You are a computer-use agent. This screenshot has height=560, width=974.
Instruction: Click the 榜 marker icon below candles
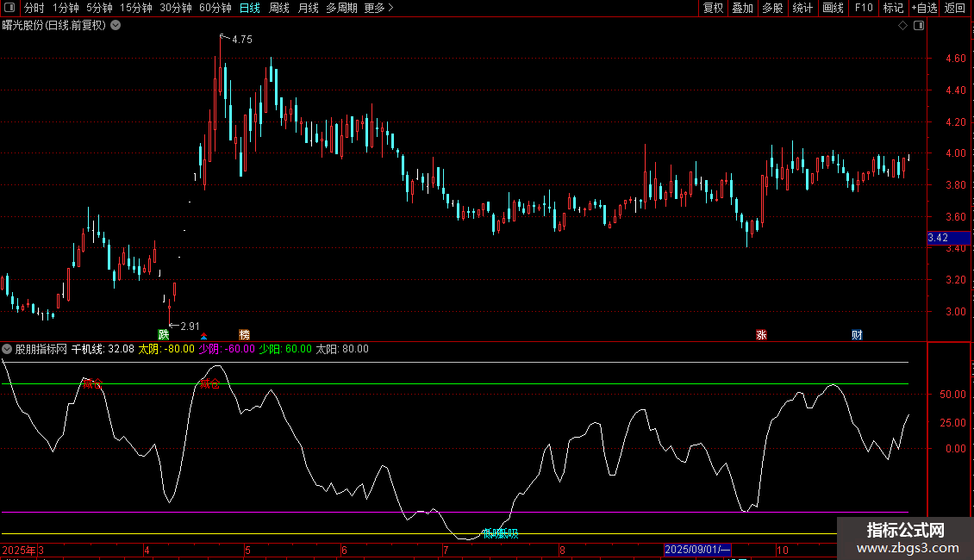pyautogui.click(x=245, y=334)
